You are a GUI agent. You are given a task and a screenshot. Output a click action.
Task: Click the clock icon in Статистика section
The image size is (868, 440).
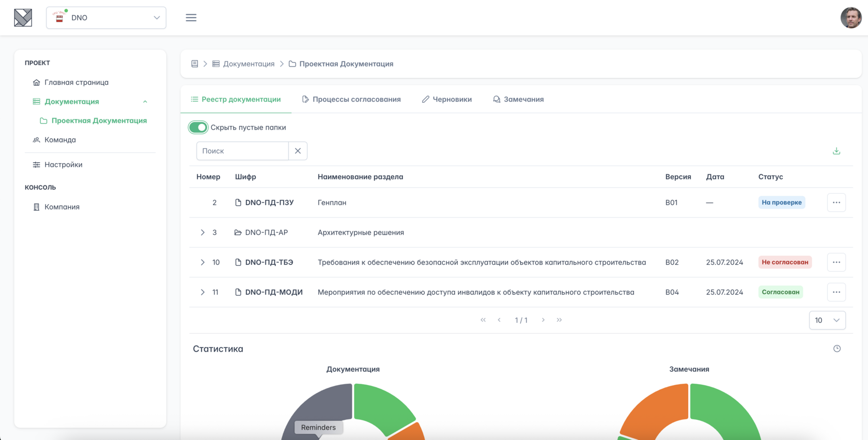click(x=837, y=349)
